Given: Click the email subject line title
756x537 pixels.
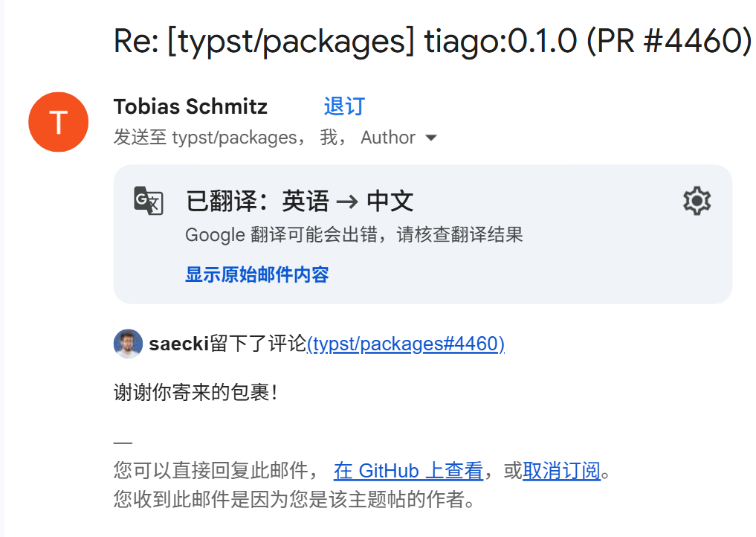Looking at the screenshot, I should [433, 41].
